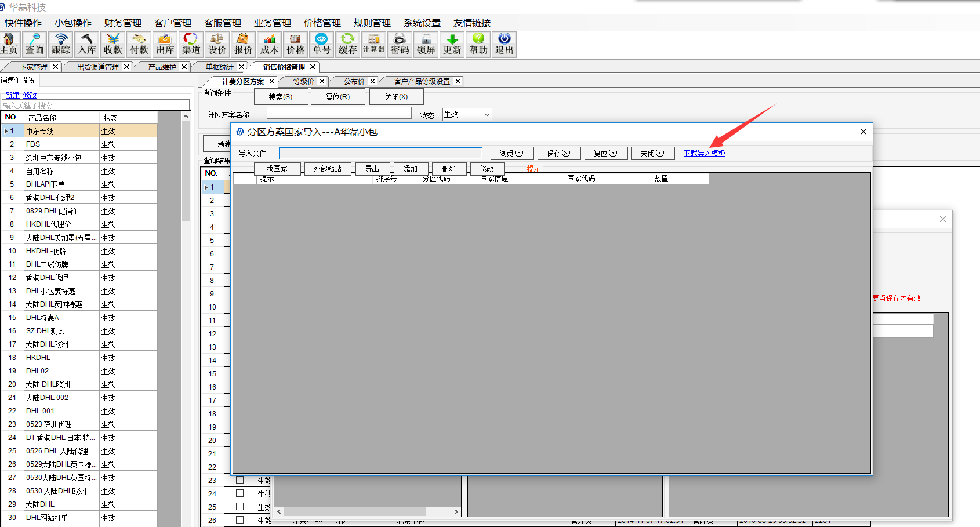Switch to the 等级价 tab

tap(303, 82)
